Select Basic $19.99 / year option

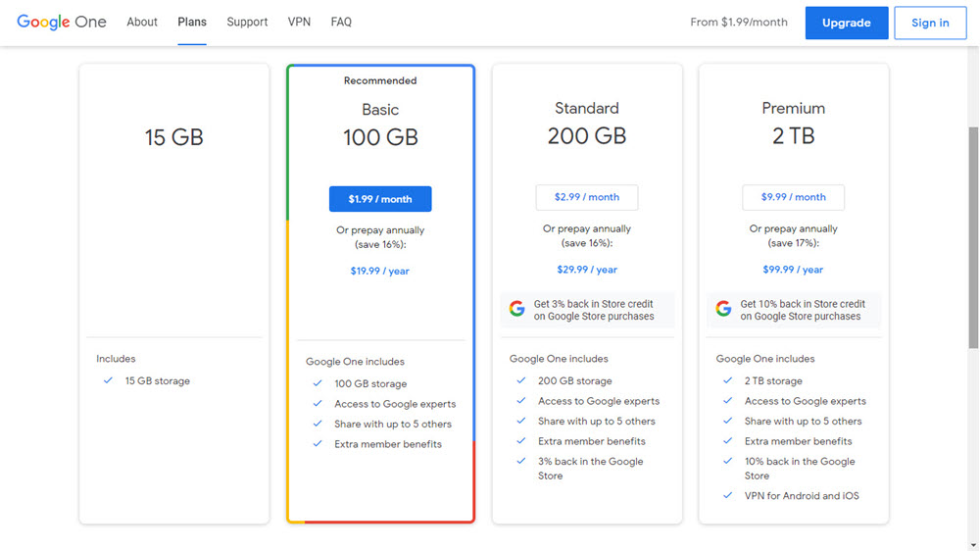pyautogui.click(x=380, y=271)
